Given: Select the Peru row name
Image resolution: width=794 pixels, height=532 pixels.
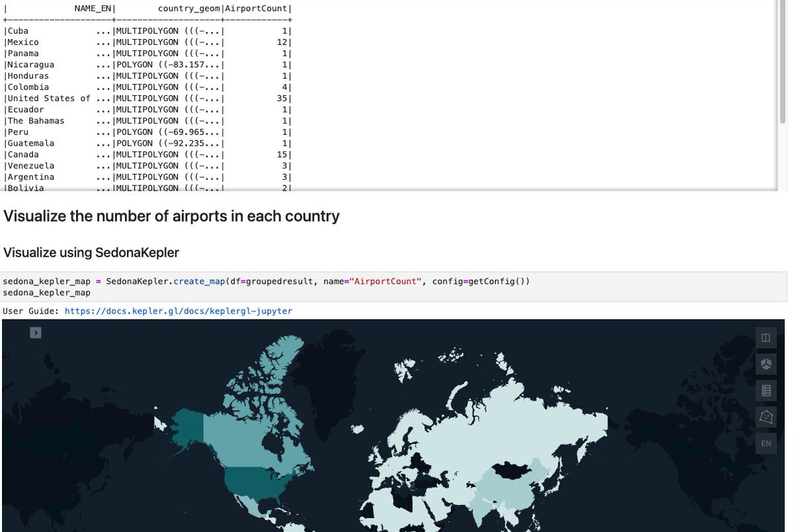Looking at the screenshot, I should (x=18, y=132).
